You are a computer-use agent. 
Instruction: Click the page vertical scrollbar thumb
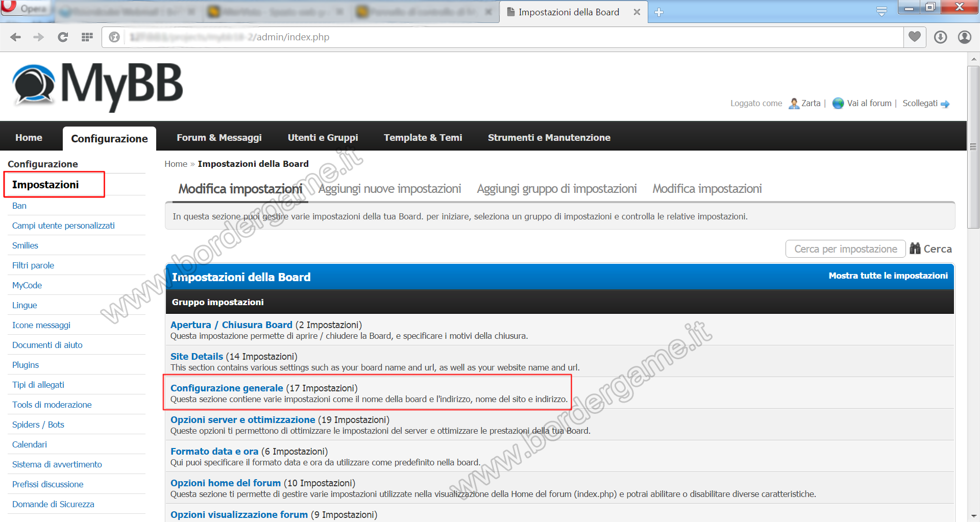[973, 147]
